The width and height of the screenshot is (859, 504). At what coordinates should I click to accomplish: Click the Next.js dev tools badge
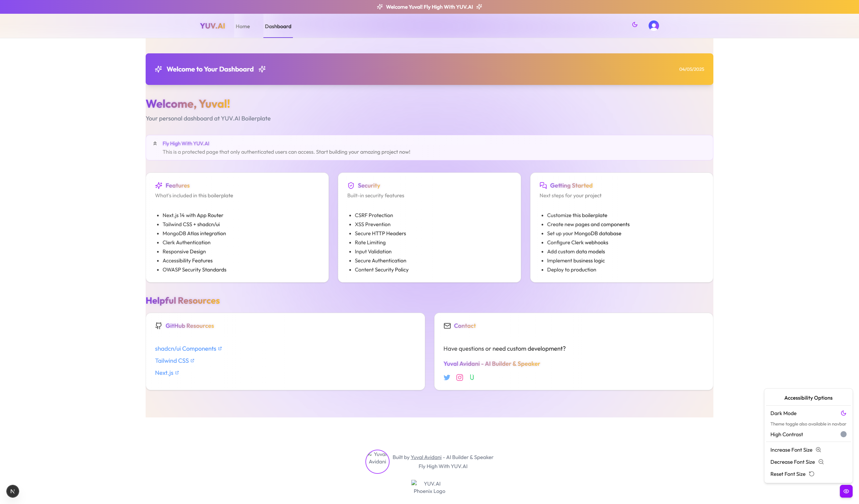point(13,491)
